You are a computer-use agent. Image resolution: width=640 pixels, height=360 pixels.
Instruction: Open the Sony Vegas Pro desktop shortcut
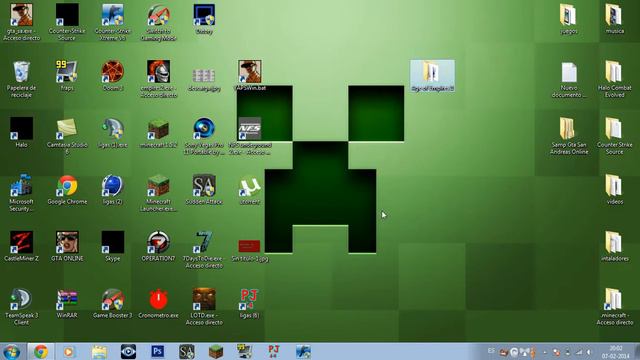coord(204,136)
